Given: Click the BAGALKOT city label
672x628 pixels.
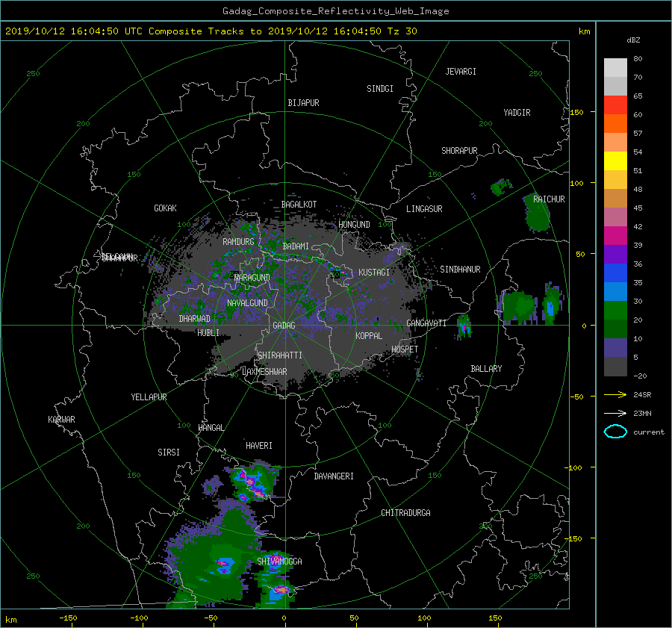Looking at the screenshot, I should pos(299,205).
